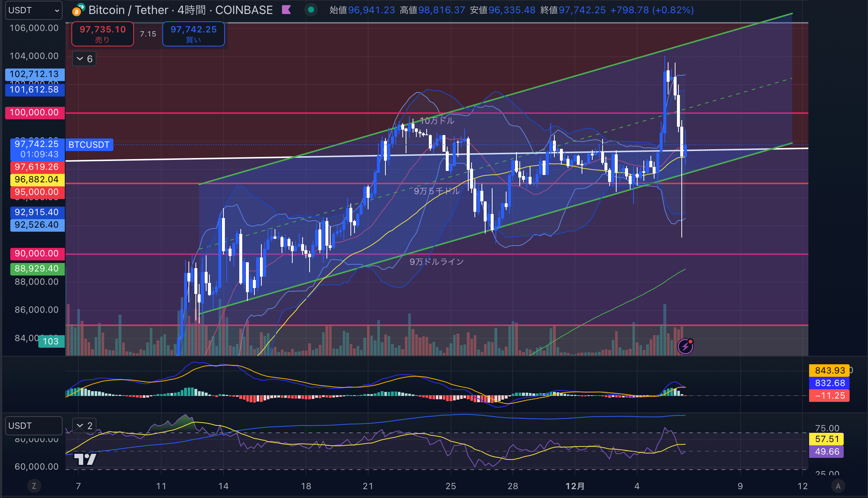Click the 97,619.26 red price label
The height and width of the screenshot is (498, 868).
point(37,167)
